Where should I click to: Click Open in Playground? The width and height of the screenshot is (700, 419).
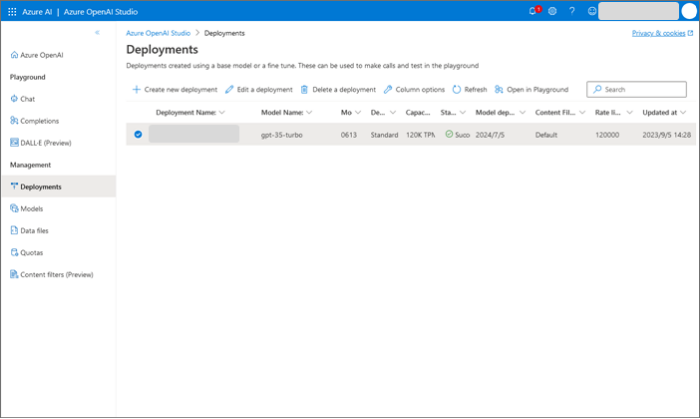(531, 90)
